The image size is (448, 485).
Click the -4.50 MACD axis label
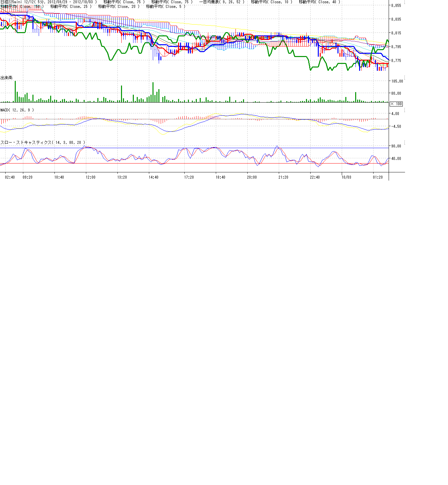tap(395, 126)
